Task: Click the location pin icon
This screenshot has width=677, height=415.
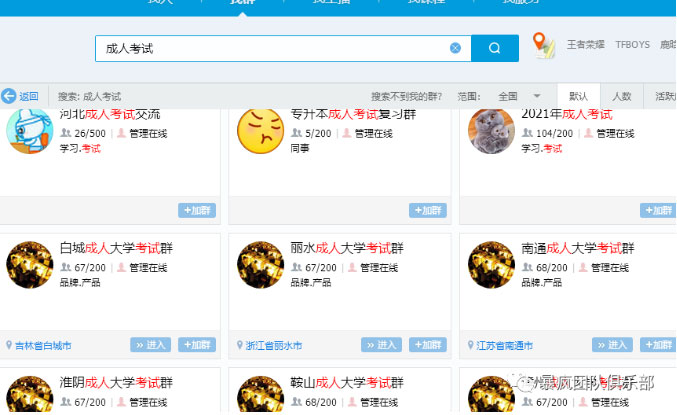Action: click(x=541, y=45)
